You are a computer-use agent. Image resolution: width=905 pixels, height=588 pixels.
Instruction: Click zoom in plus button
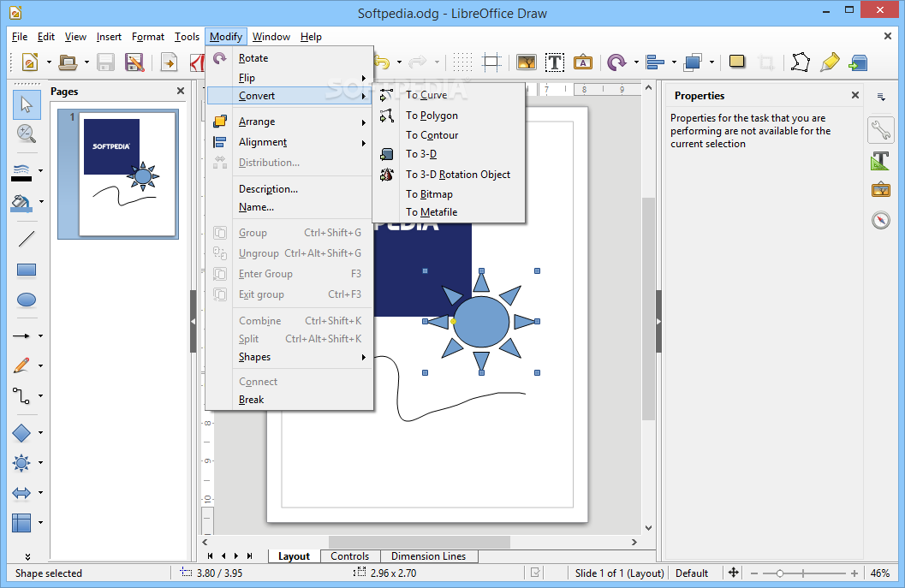tap(854, 573)
